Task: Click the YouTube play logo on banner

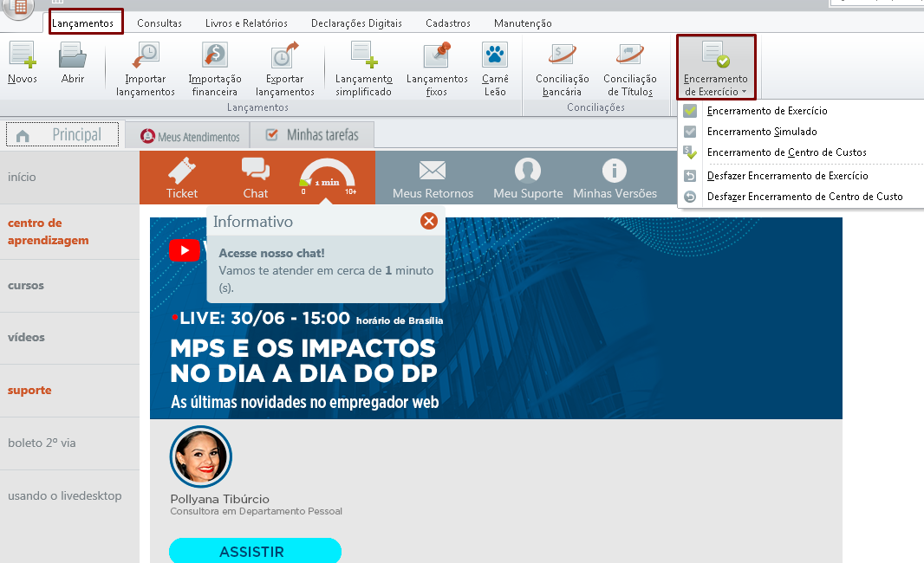Action: pos(185,249)
